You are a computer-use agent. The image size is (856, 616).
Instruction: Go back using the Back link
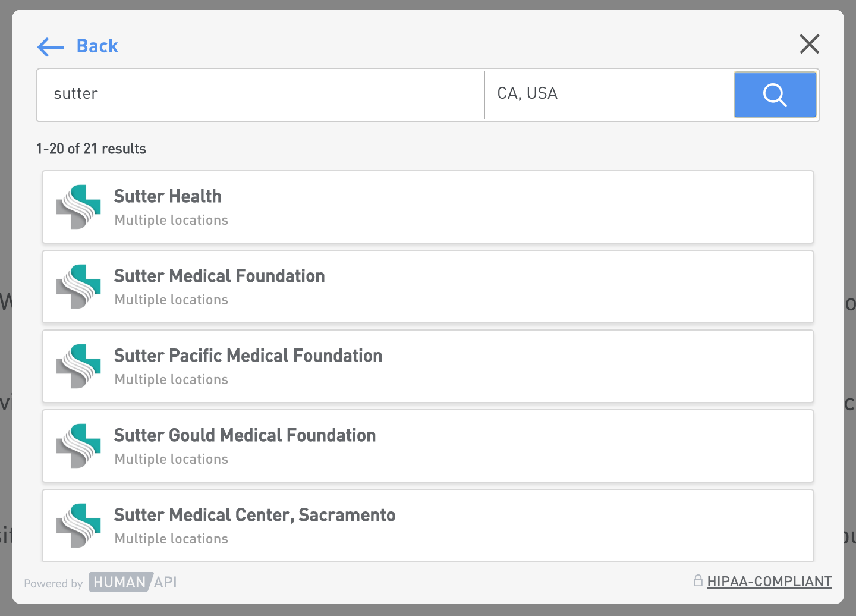point(97,46)
